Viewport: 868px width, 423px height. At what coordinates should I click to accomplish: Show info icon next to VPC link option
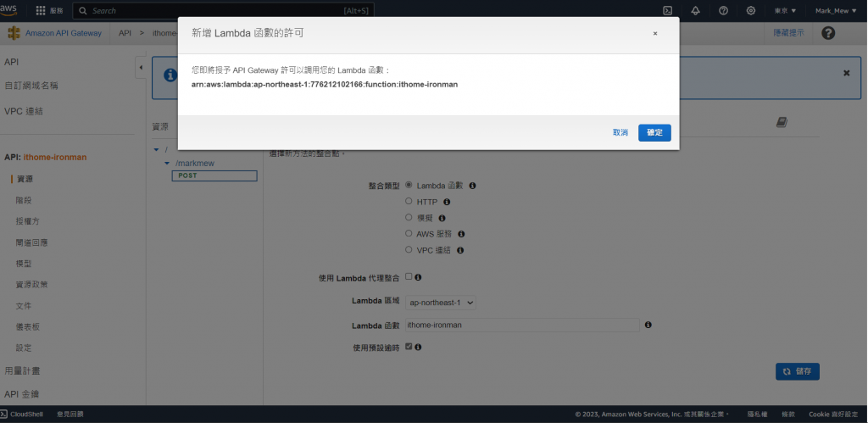[460, 250]
